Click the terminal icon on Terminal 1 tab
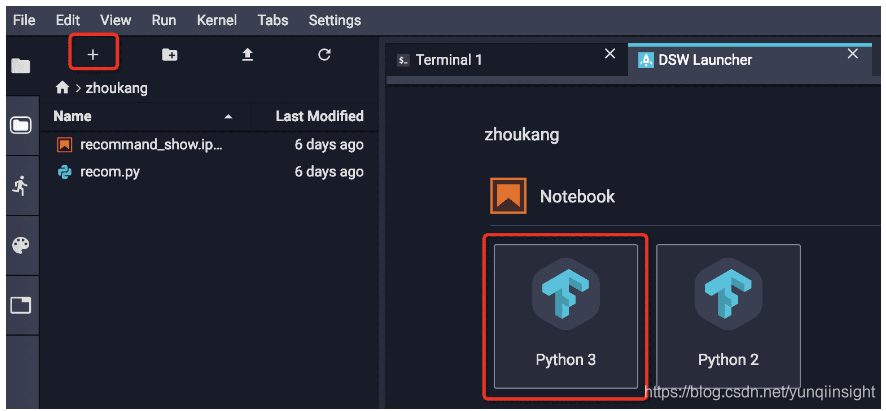Screen dimensions: 886x411 point(403,60)
